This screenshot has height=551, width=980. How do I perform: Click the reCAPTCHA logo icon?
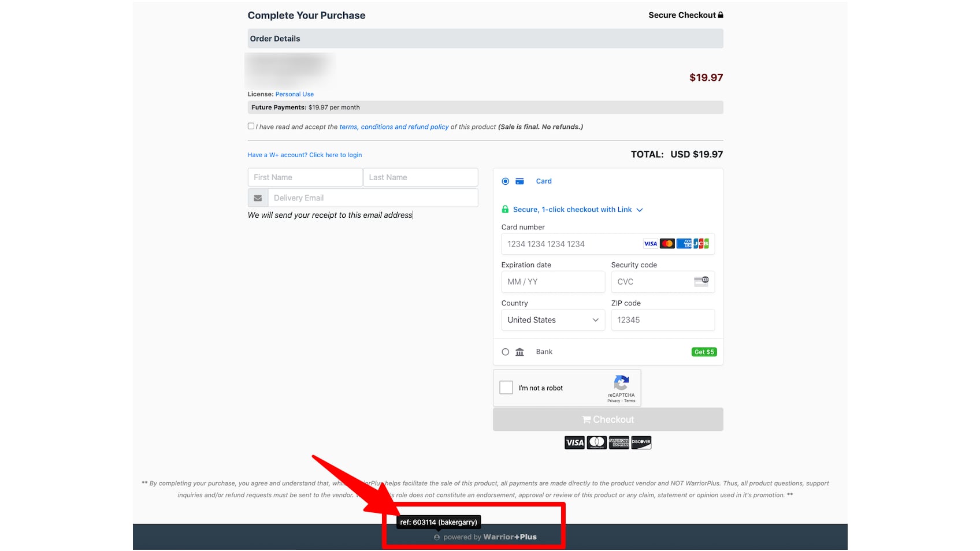point(621,382)
